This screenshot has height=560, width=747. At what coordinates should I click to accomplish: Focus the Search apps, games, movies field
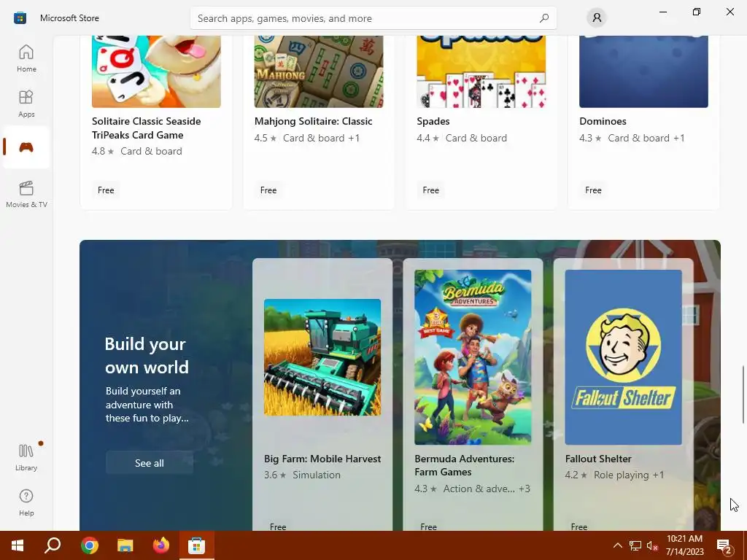tap(373, 18)
